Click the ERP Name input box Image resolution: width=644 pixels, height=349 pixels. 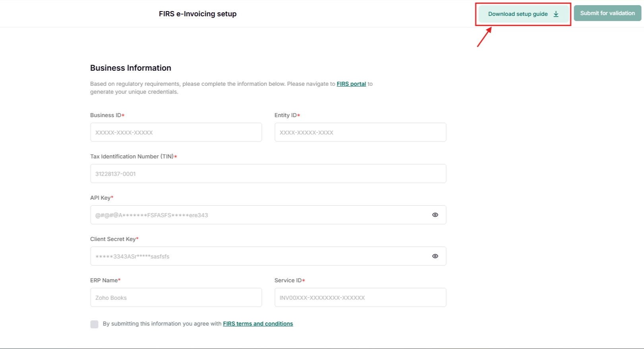point(176,297)
